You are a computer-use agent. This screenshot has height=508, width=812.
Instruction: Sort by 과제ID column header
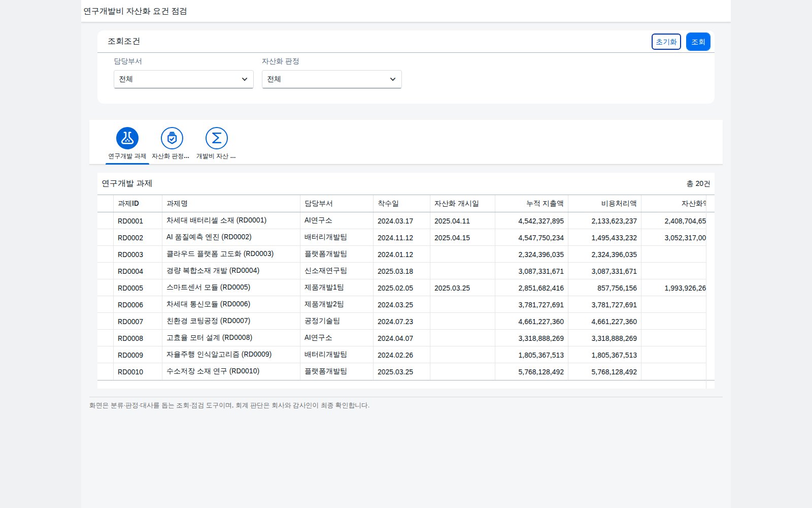[138, 203]
